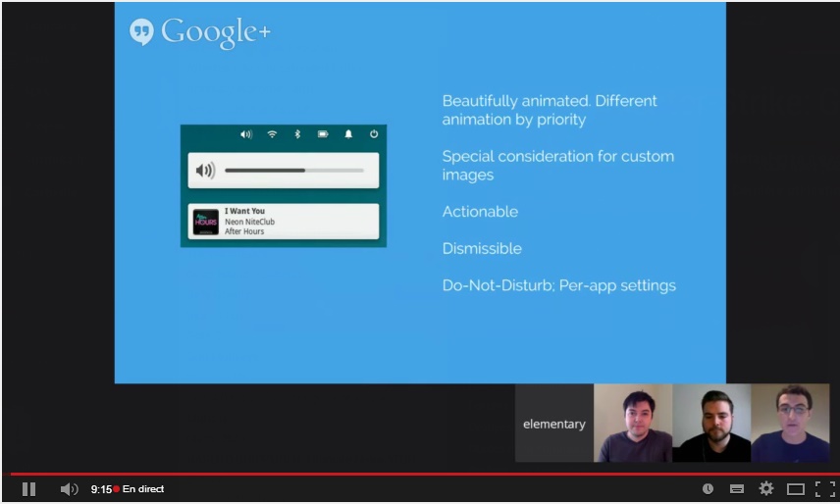Open player settings gear
This screenshot has width=840, height=504.
(x=766, y=488)
